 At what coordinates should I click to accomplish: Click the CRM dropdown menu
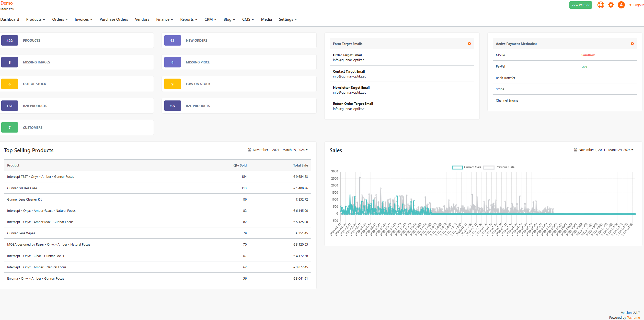tap(210, 19)
